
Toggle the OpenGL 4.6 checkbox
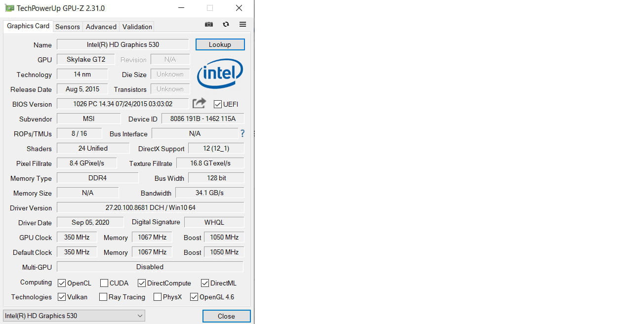click(194, 297)
